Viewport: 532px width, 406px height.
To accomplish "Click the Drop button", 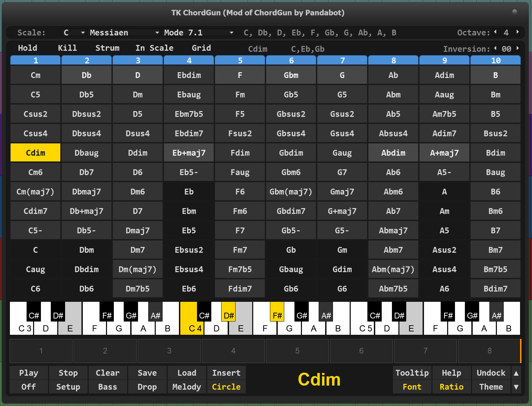I will tap(147, 387).
